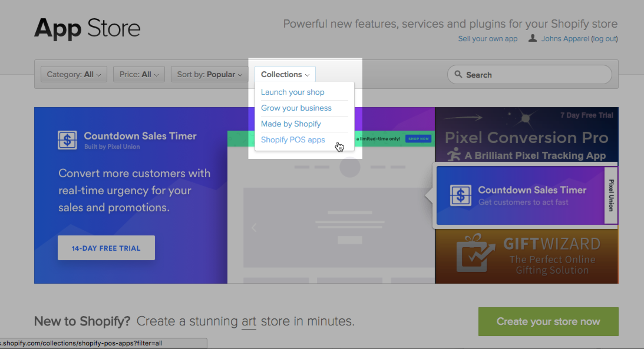644x349 pixels.
Task: Open the Category: All dropdown
Action: coord(74,74)
